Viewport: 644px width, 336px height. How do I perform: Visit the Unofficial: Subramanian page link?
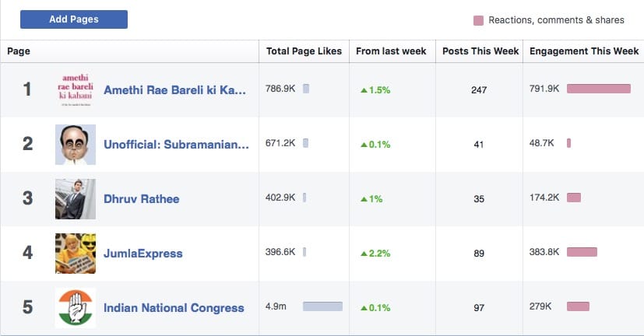point(176,145)
